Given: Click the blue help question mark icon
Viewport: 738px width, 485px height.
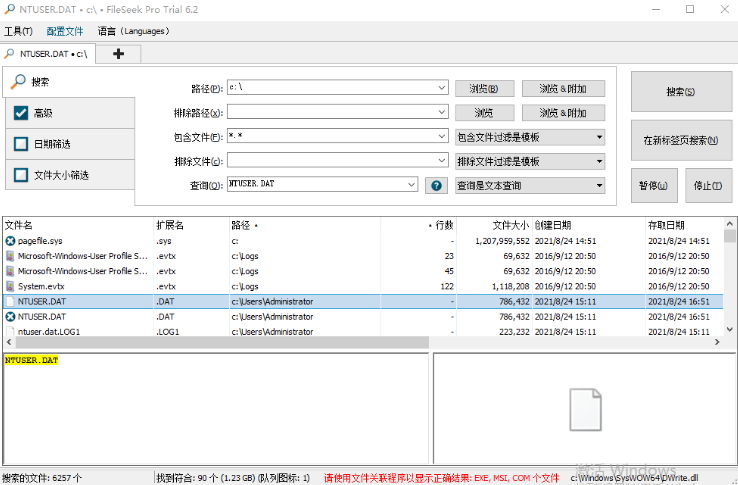Looking at the screenshot, I should pos(436,186).
